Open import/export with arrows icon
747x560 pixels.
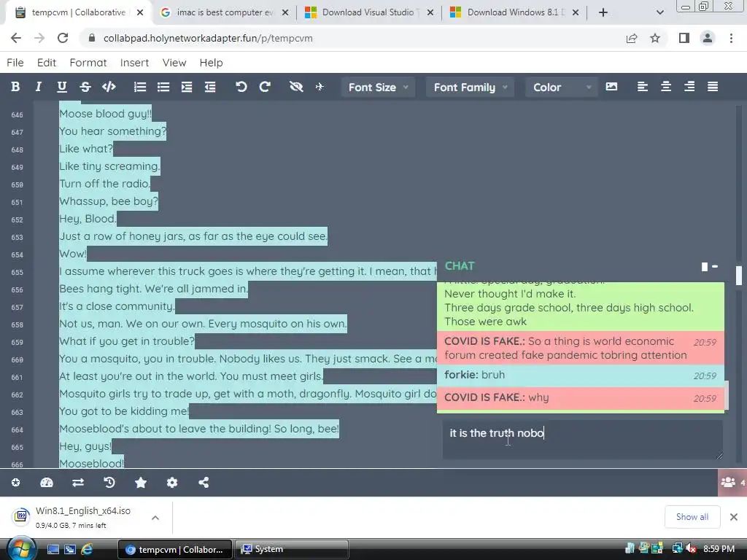[78, 483]
